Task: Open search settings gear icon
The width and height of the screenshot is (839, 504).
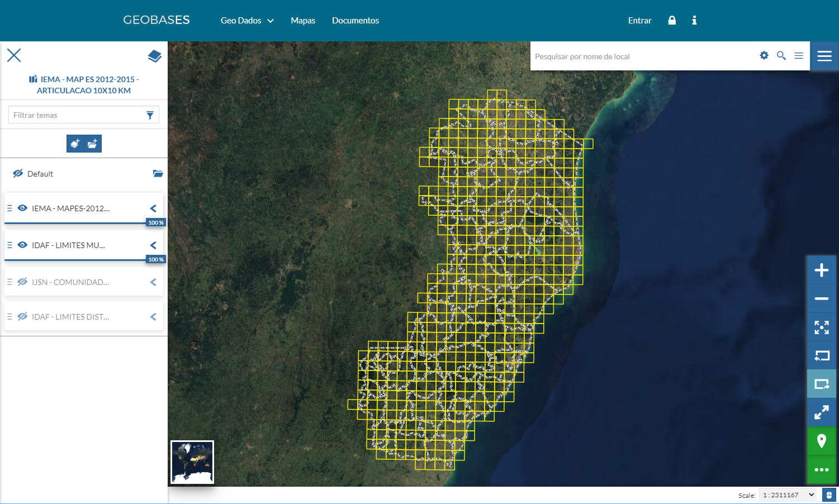Action: [x=764, y=55]
